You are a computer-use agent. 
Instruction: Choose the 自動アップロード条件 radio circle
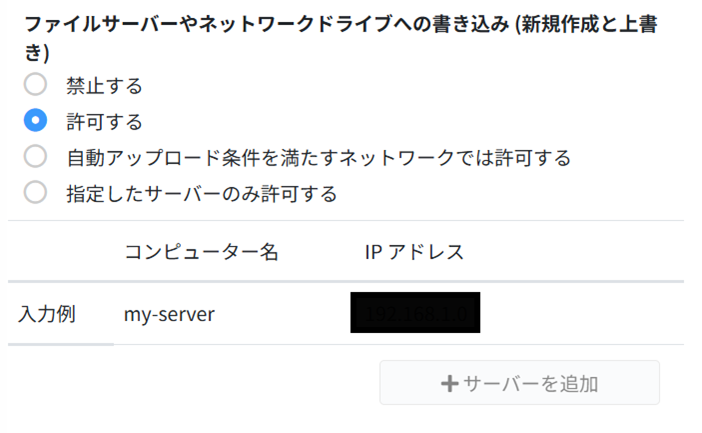(x=36, y=157)
